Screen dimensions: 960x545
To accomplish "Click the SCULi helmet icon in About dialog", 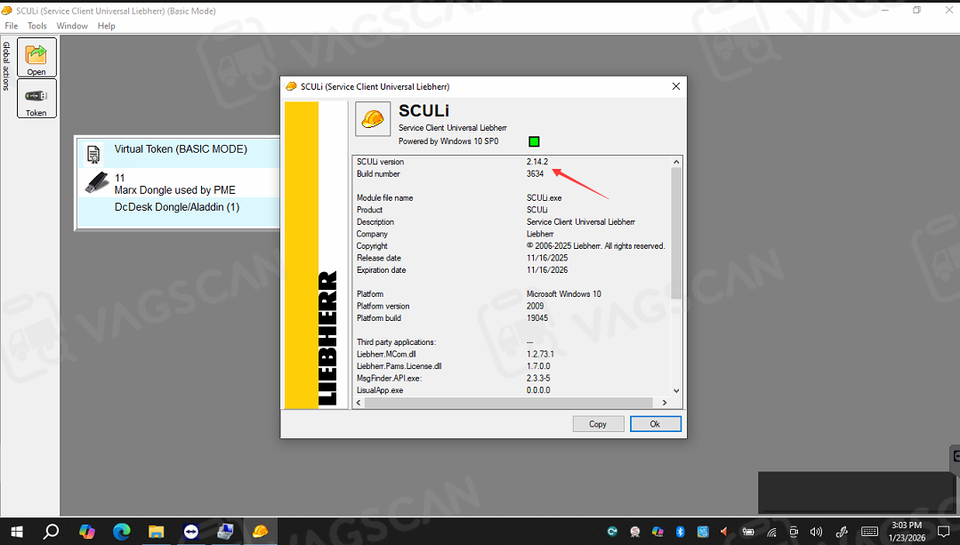I will (373, 119).
